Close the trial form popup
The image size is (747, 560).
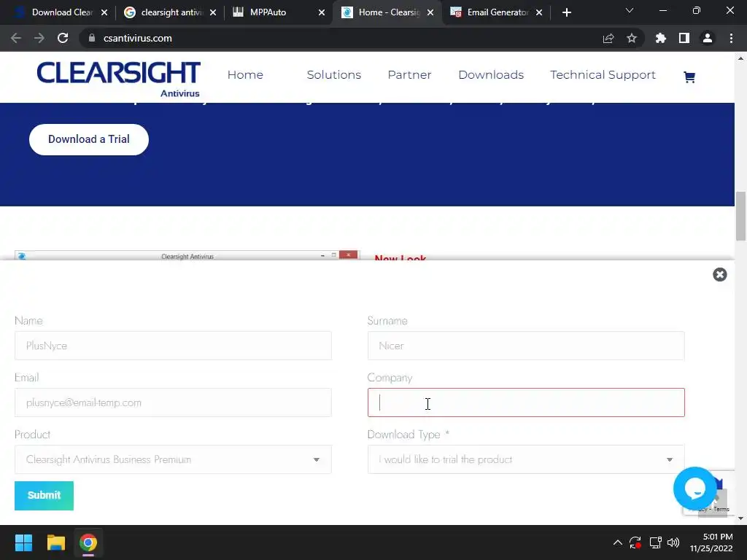tap(719, 274)
